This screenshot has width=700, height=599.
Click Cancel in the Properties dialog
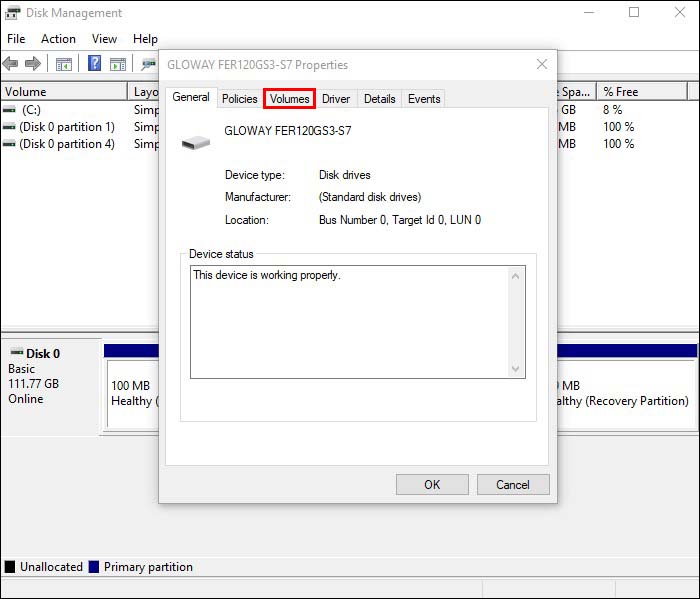coord(513,484)
